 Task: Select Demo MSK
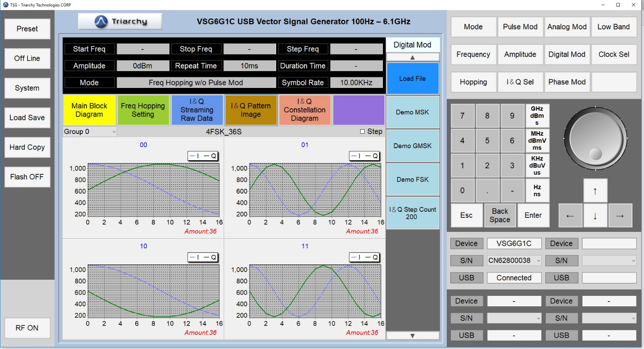pos(413,112)
